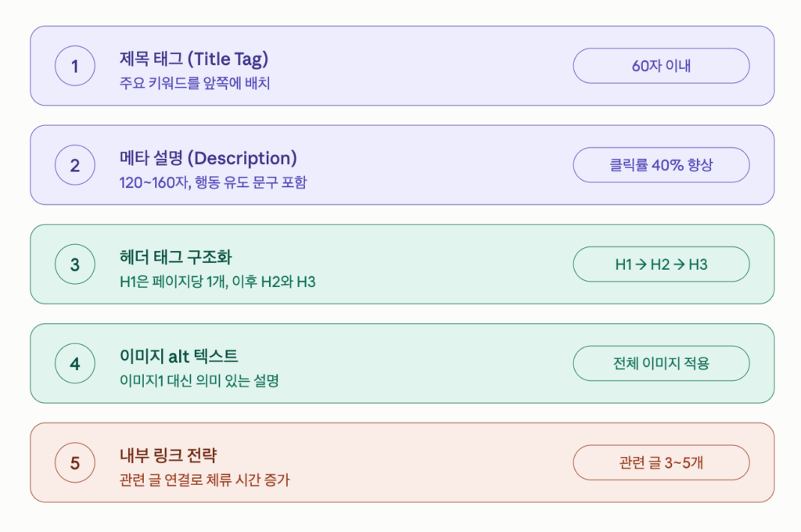Click the circled number 5 icon

click(75, 462)
